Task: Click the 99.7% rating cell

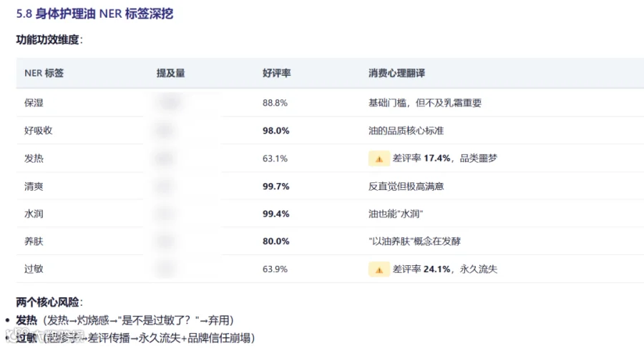Action: point(276,187)
